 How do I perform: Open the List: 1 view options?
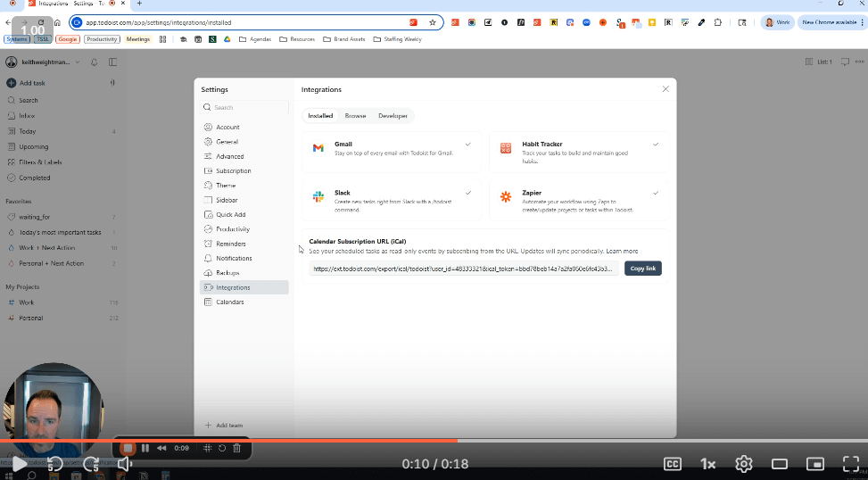point(819,62)
